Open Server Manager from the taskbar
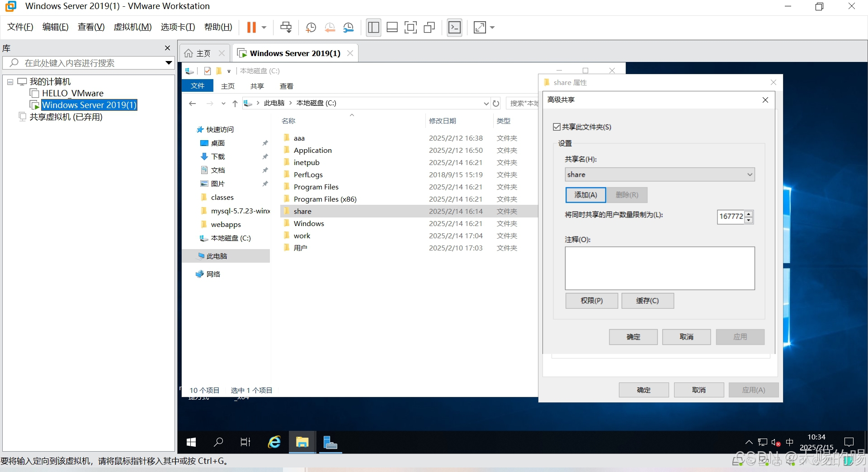The height and width of the screenshot is (472, 868). (330, 442)
